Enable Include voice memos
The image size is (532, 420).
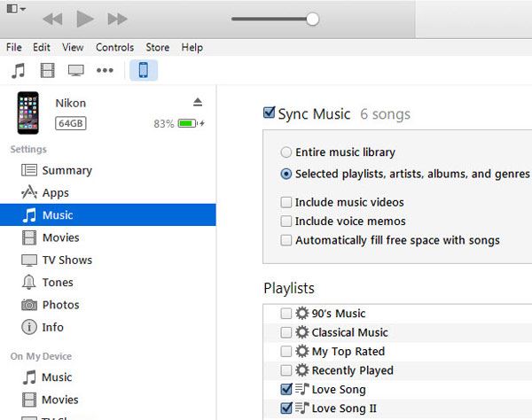[x=286, y=221]
